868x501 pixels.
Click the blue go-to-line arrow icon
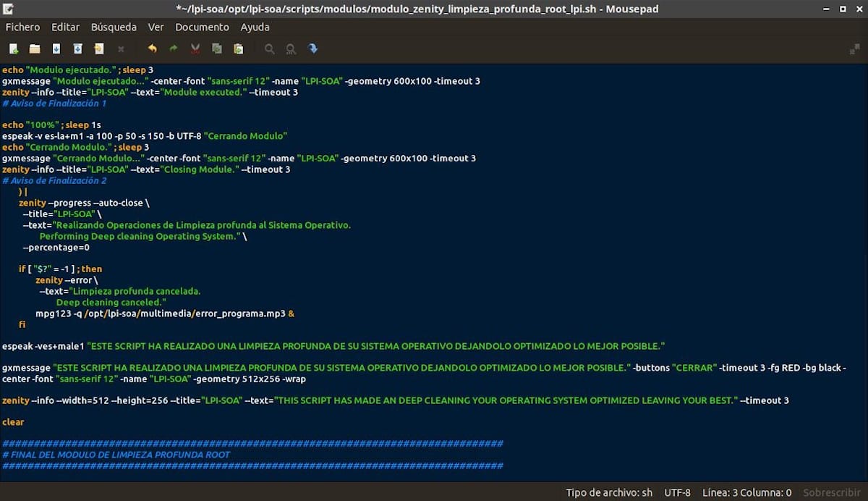click(312, 49)
